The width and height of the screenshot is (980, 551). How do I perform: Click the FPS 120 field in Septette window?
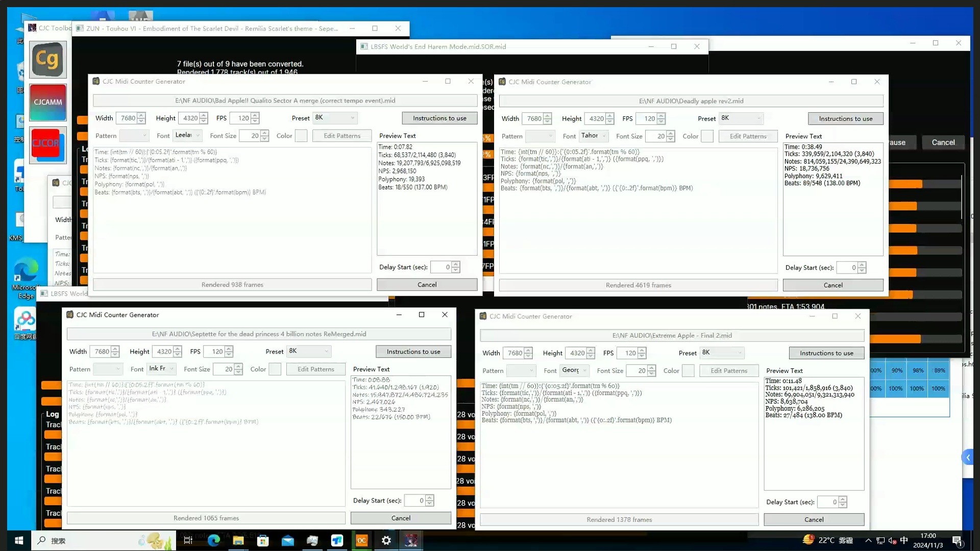(x=215, y=352)
